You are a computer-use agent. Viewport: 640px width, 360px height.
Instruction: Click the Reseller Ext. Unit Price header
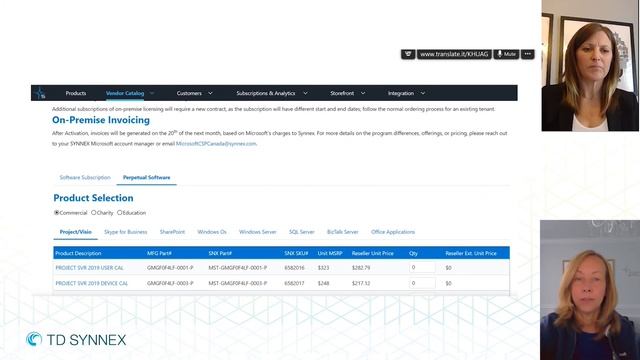pos(471,253)
